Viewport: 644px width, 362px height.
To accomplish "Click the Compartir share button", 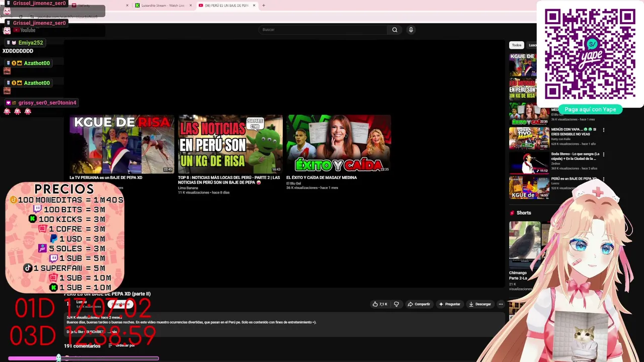I will [419, 304].
